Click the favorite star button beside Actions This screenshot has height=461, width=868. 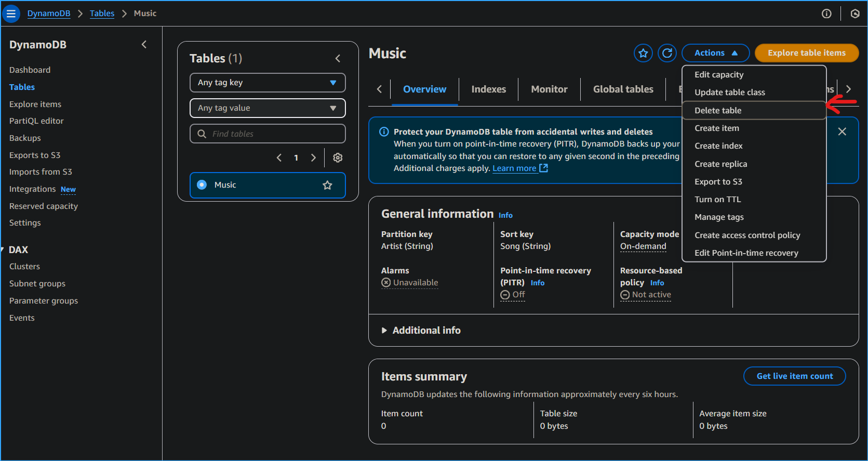coord(643,53)
